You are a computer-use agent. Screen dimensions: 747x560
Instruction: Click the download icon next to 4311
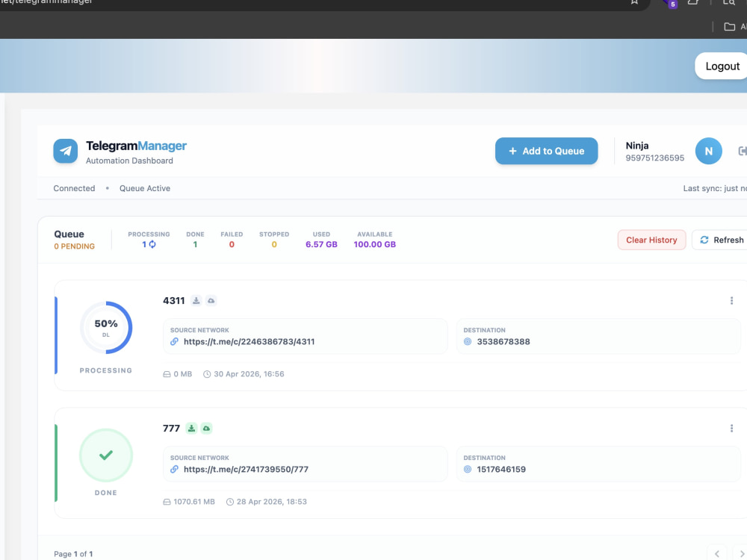pos(196,300)
